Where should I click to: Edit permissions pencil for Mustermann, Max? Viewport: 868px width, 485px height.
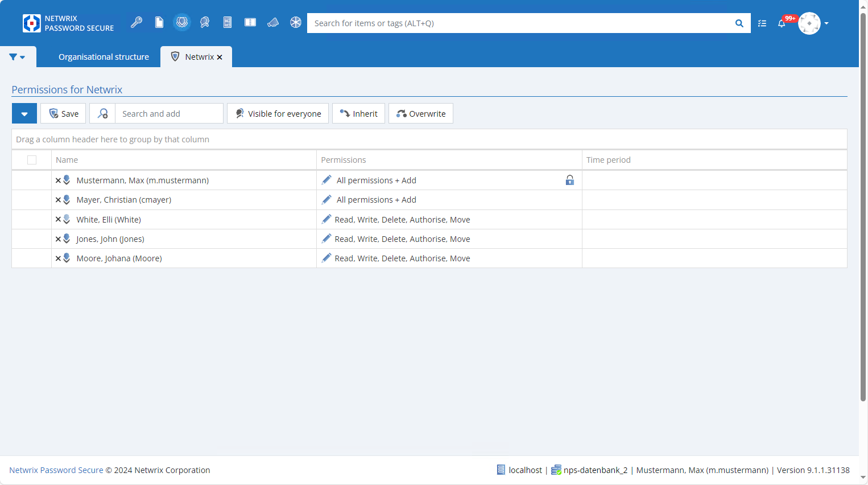tap(326, 180)
